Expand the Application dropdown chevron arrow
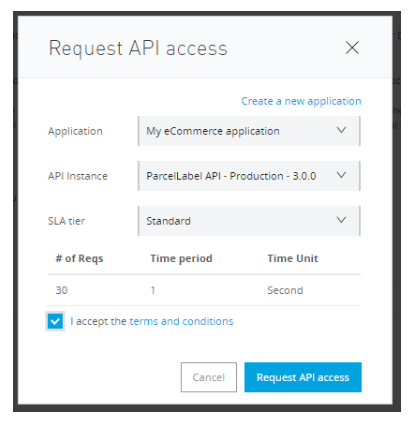This screenshot has height=433, width=415. tap(341, 130)
